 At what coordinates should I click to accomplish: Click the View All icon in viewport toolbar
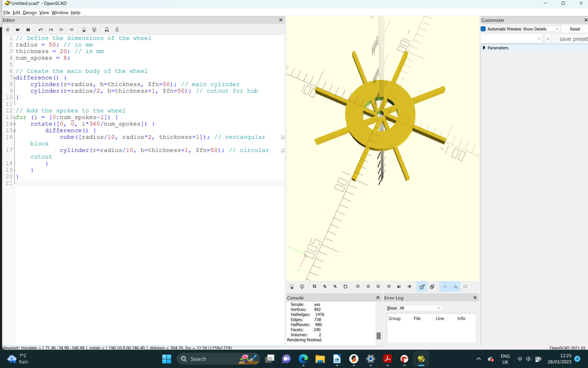click(x=314, y=287)
